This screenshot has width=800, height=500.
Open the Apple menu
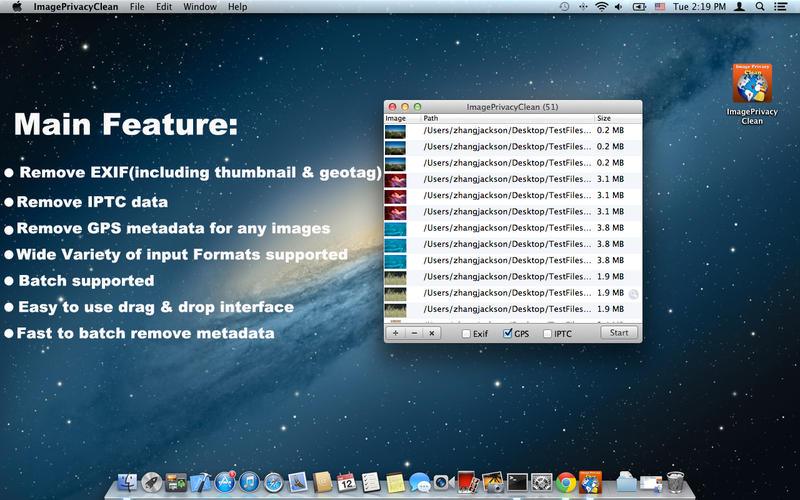click(x=17, y=7)
